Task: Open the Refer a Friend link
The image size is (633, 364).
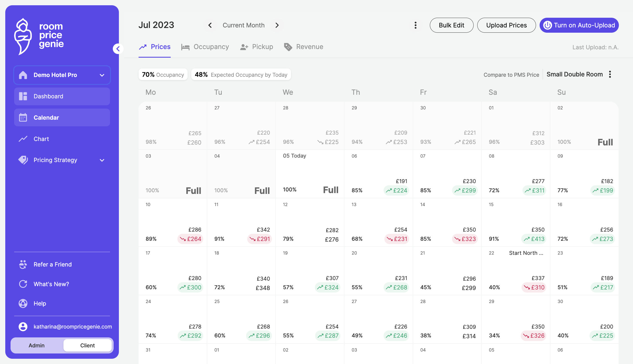Action: tap(53, 264)
